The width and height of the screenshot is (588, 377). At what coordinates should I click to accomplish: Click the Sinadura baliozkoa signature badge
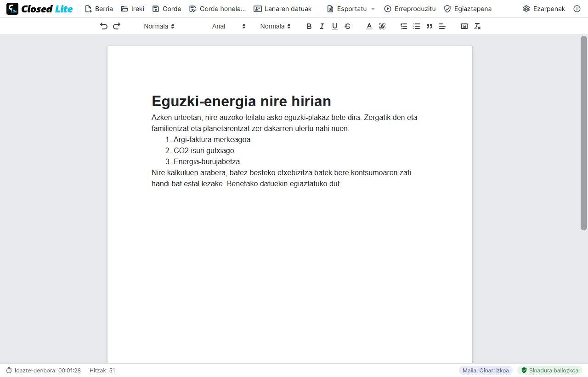point(550,371)
